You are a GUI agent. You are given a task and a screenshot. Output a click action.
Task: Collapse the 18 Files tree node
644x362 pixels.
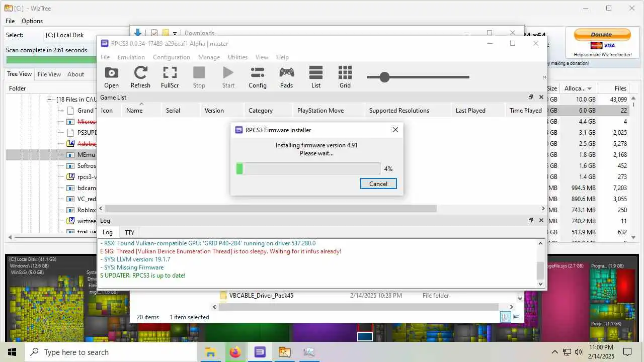click(50, 100)
